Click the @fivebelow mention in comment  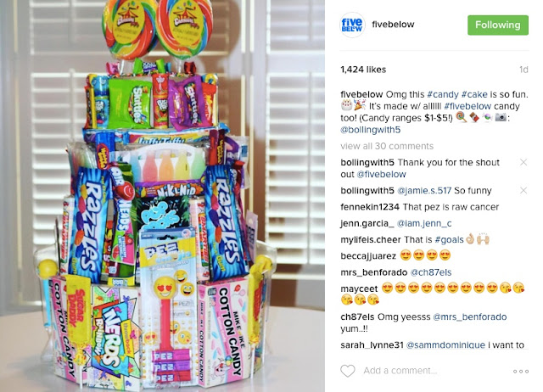(x=381, y=174)
